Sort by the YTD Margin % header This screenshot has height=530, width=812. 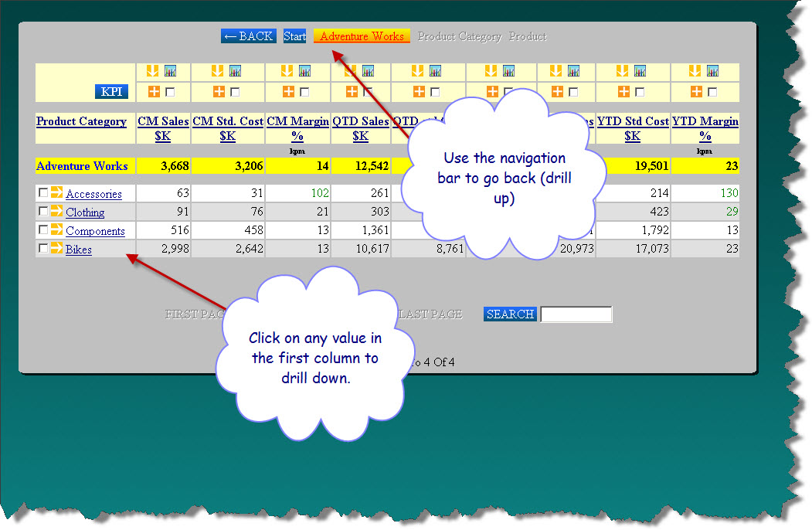coord(705,128)
